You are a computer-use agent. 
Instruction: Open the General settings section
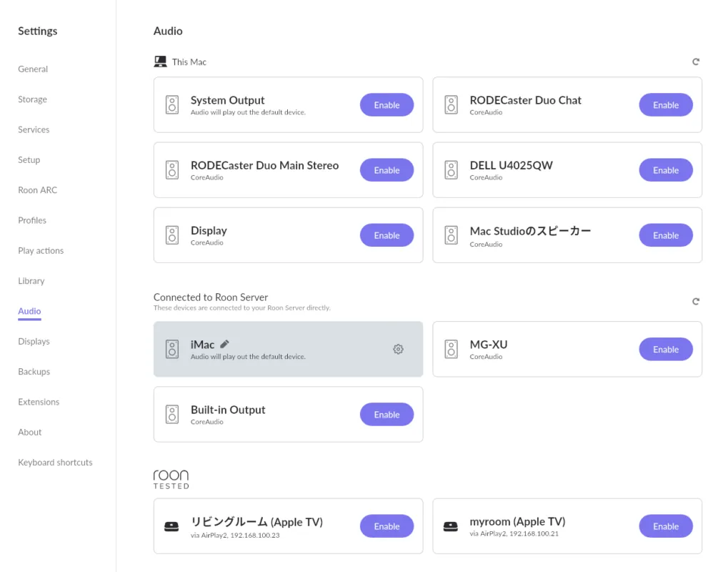tap(33, 69)
